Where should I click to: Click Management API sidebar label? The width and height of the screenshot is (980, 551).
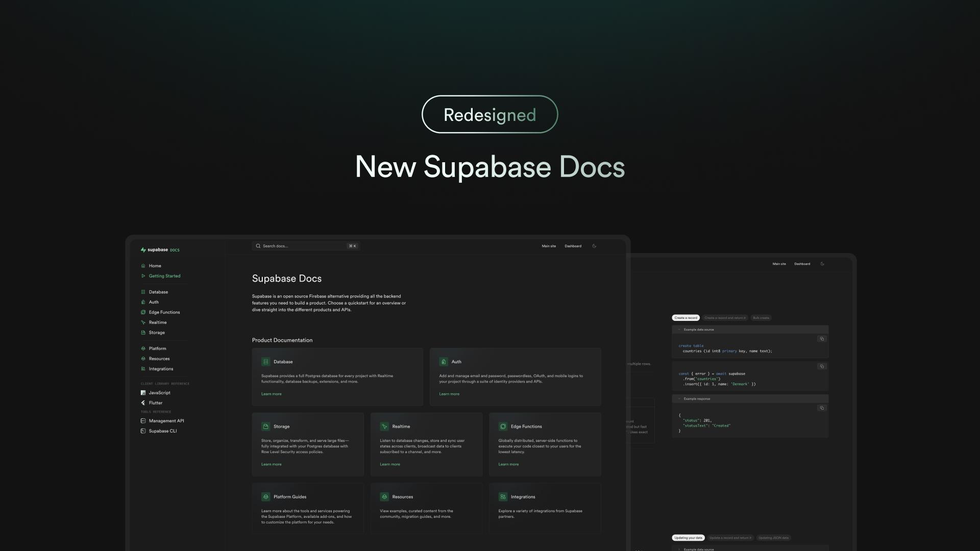pos(166,421)
